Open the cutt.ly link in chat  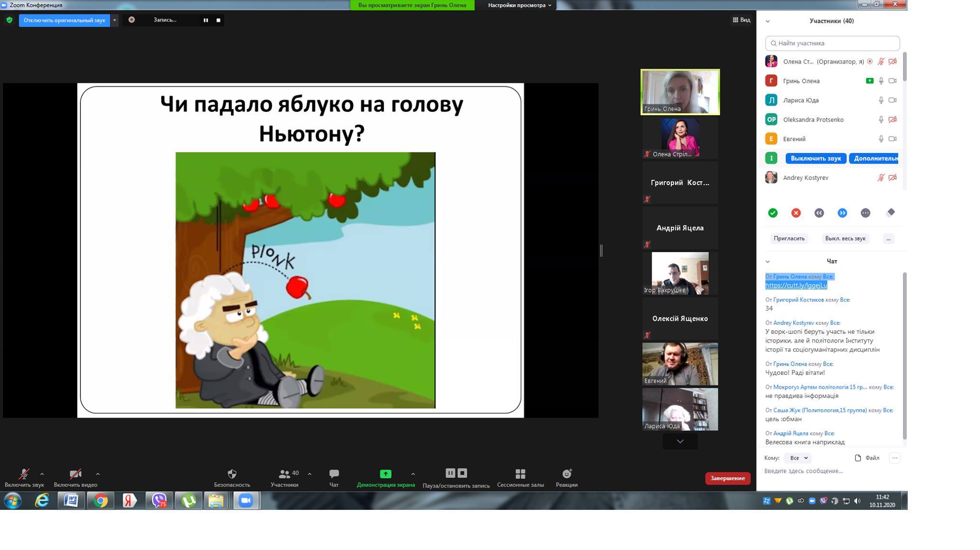pyautogui.click(x=796, y=286)
